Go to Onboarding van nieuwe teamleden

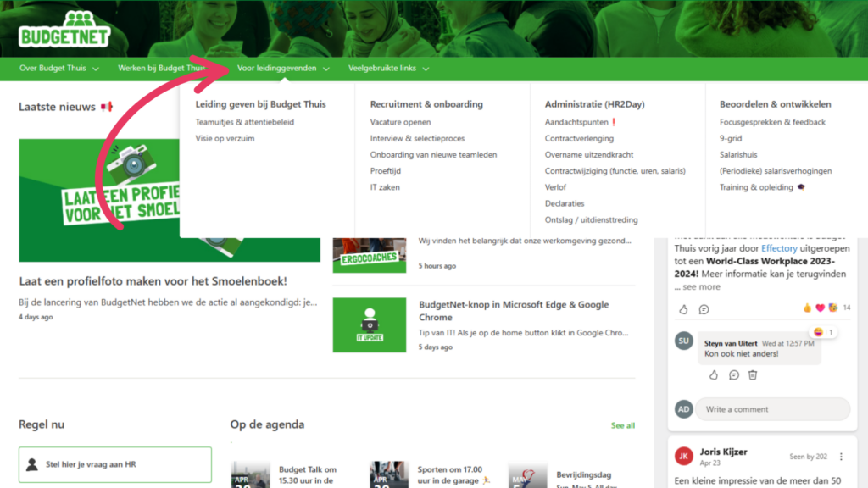tap(433, 154)
